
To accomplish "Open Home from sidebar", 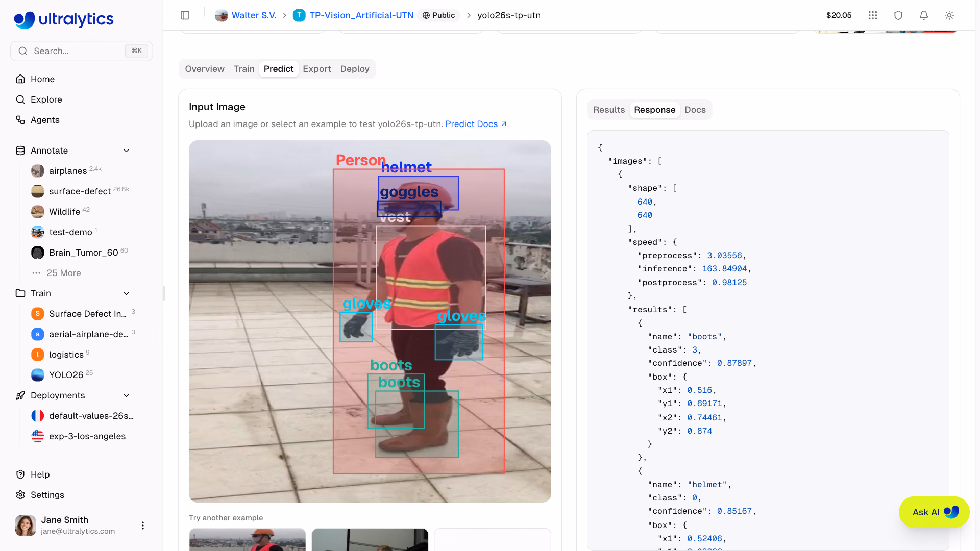I will 82,79.
